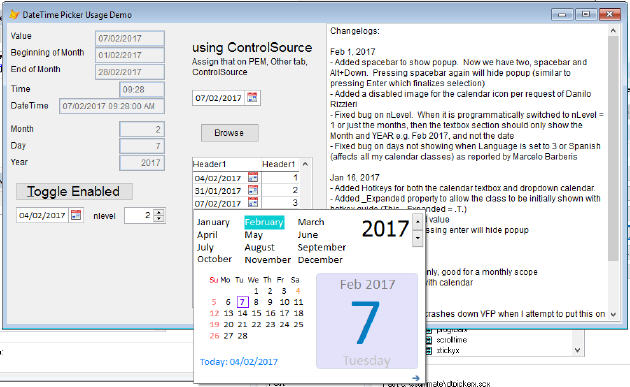Click background list scrollbar down arrow
The height and width of the screenshot is (387, 630).
tap(578, 350)
